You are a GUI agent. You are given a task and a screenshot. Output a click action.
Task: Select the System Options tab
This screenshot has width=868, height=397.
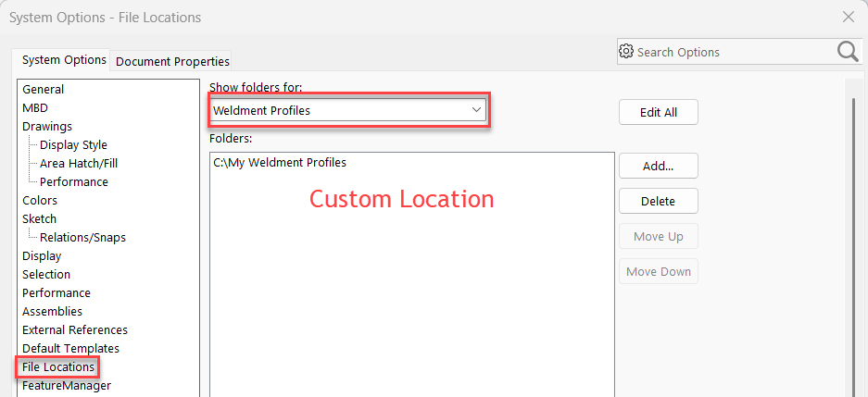(64, 60)
